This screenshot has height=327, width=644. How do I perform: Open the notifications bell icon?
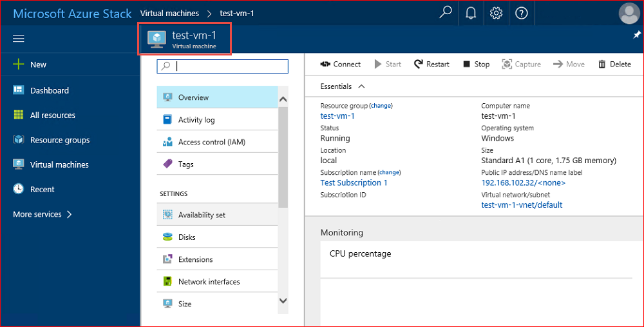click(x=471, y=13)
